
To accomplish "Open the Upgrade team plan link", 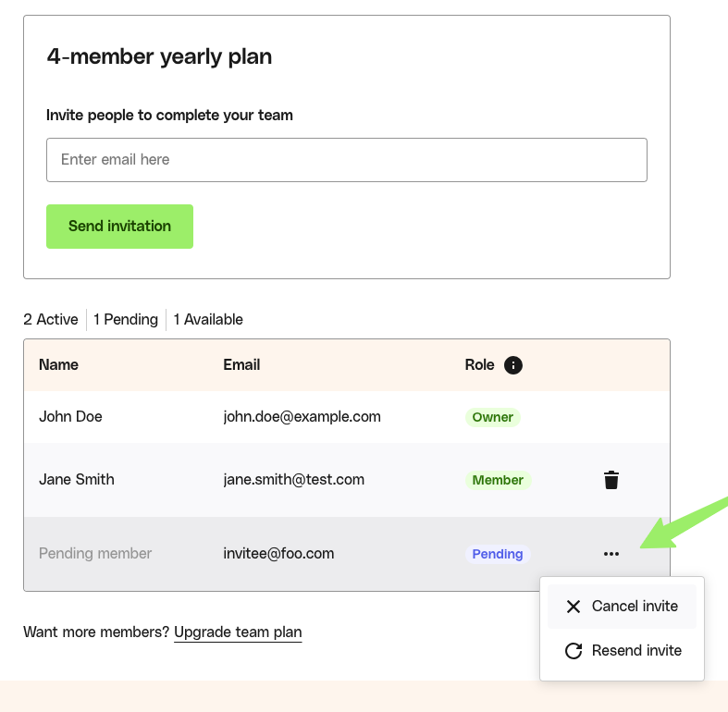I will 238,632.
